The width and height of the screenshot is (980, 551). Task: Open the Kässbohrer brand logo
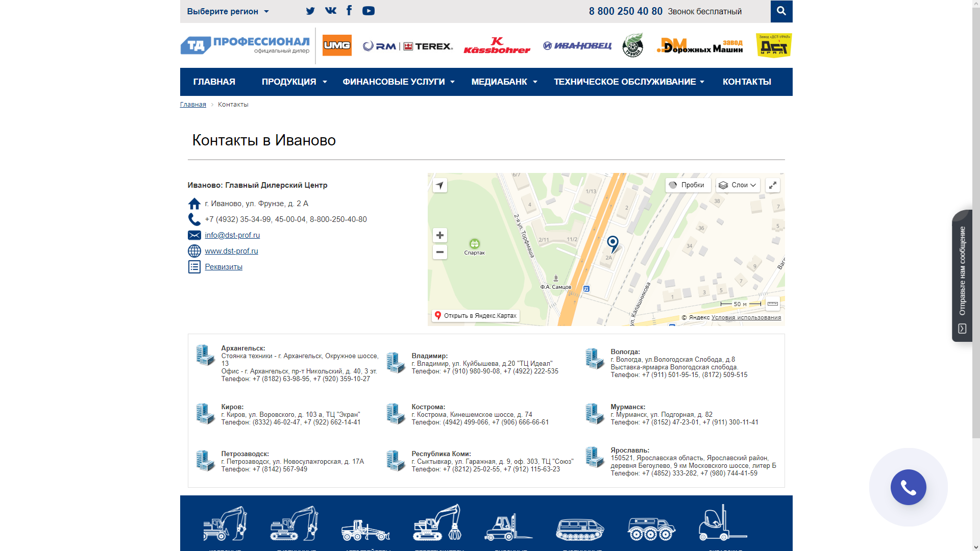(x=497, y=45)
